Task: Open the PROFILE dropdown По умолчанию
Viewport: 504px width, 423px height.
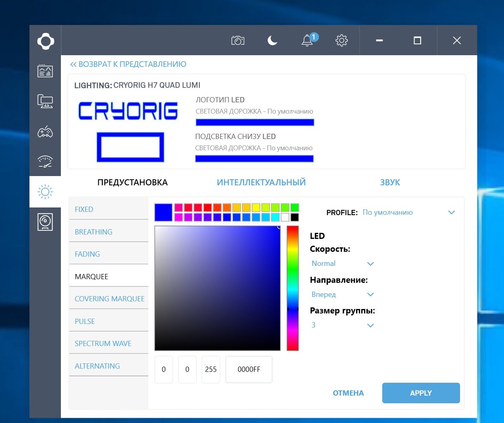Action: coord(408,212)
